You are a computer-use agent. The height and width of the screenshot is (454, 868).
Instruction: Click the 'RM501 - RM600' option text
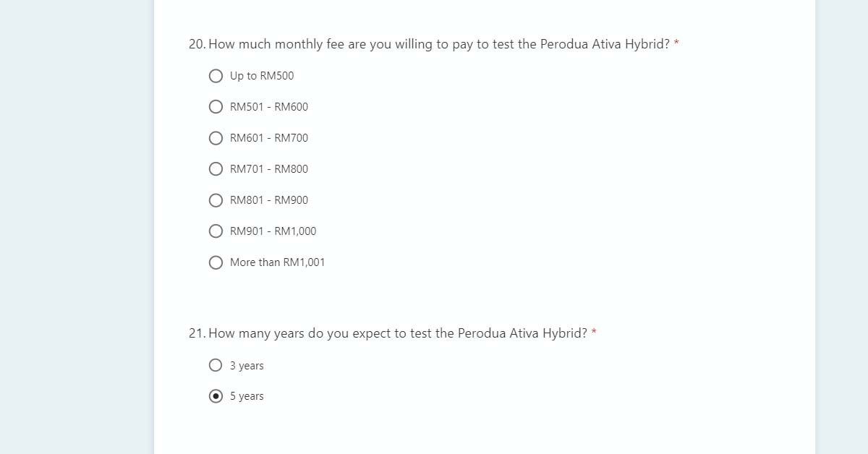click(269, 107)
